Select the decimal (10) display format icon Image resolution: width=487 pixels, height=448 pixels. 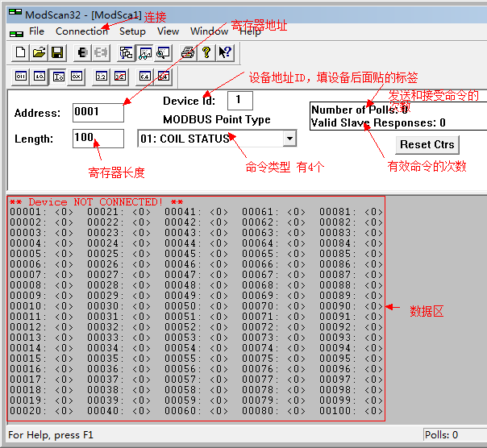click(40, 76)
